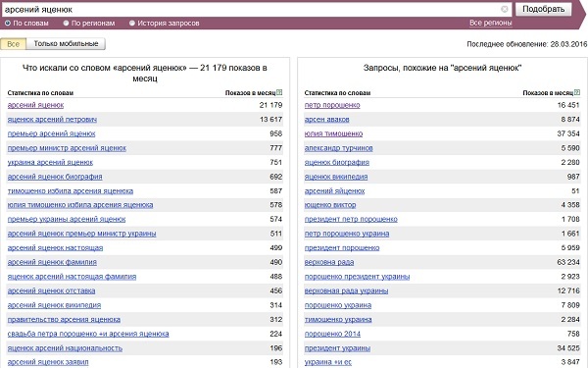Open верховна рада link

[329, 262]
